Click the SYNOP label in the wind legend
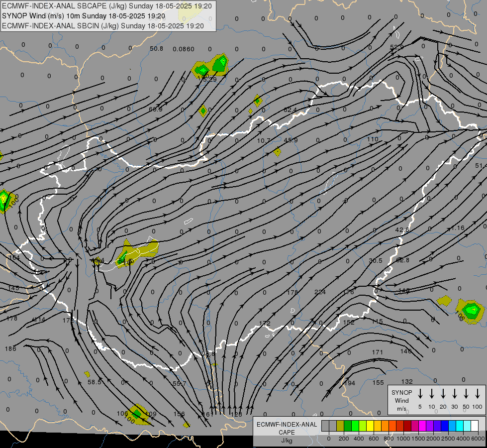The image size is (487, 448). click(401, 392)
